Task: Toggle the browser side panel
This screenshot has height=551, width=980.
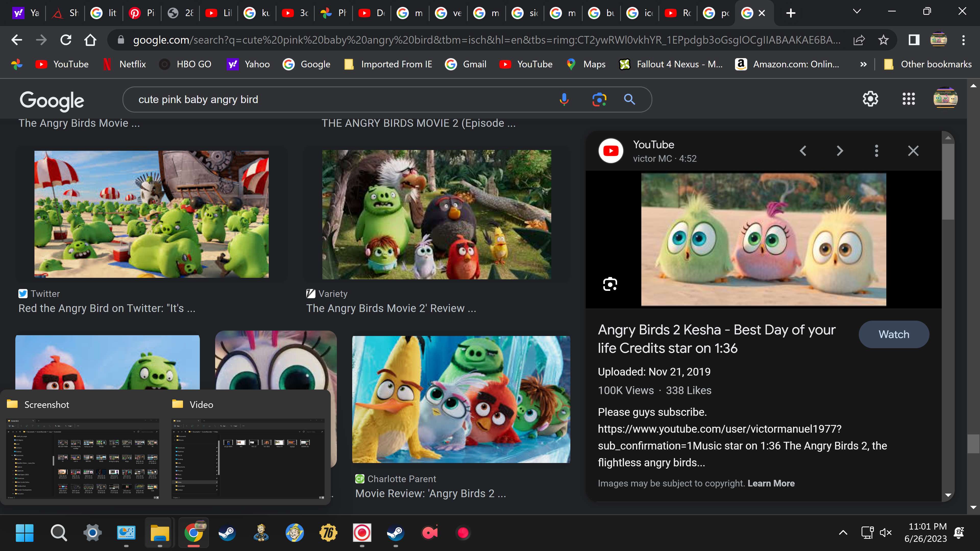Action: coord(914,40)
